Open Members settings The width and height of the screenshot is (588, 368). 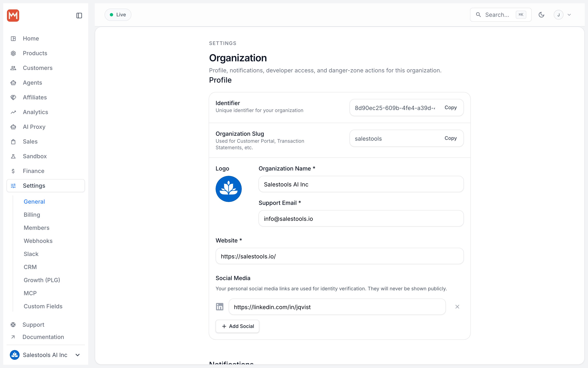tap(37, 228)
